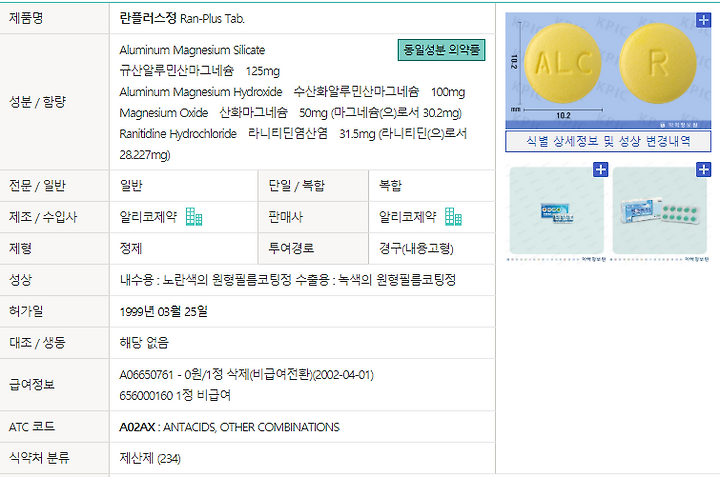Viewport: 720px width, 477px height.
Task: Click 일반 value in 전문/일반 row
Action: [x=131, y=185]
